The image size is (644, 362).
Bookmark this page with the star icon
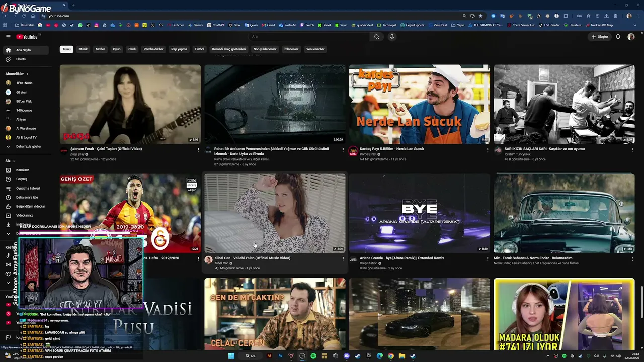pyautogui.click(x=480, y=16)
